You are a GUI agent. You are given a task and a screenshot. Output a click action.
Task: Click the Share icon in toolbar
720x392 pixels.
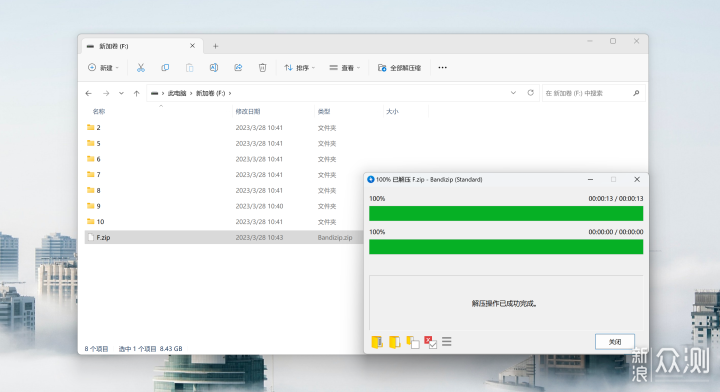coord(238,67)
